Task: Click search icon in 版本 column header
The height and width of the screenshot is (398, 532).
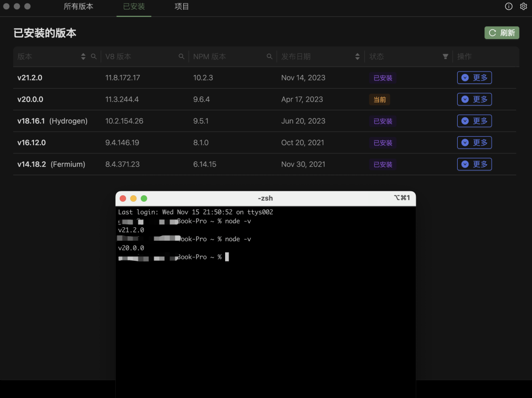Action: (x=94, y=57)
